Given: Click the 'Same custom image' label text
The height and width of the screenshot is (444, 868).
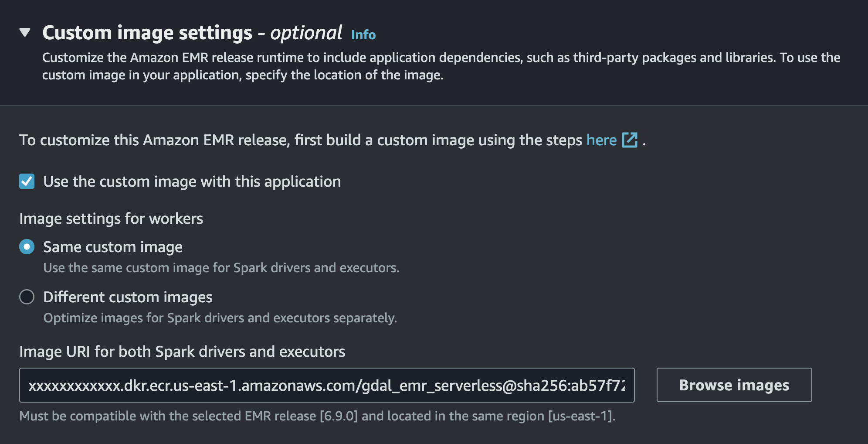Looking at the screenshot, I should [112, 247].
